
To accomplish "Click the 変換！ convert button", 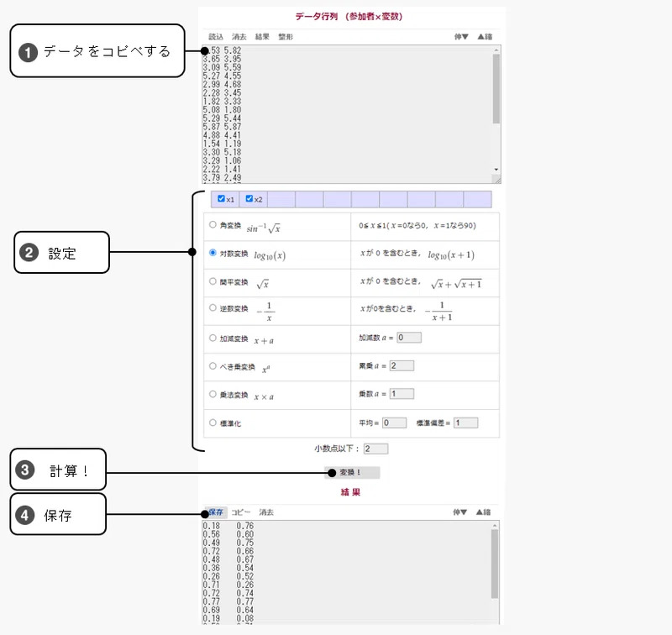I will coord(352,473).
